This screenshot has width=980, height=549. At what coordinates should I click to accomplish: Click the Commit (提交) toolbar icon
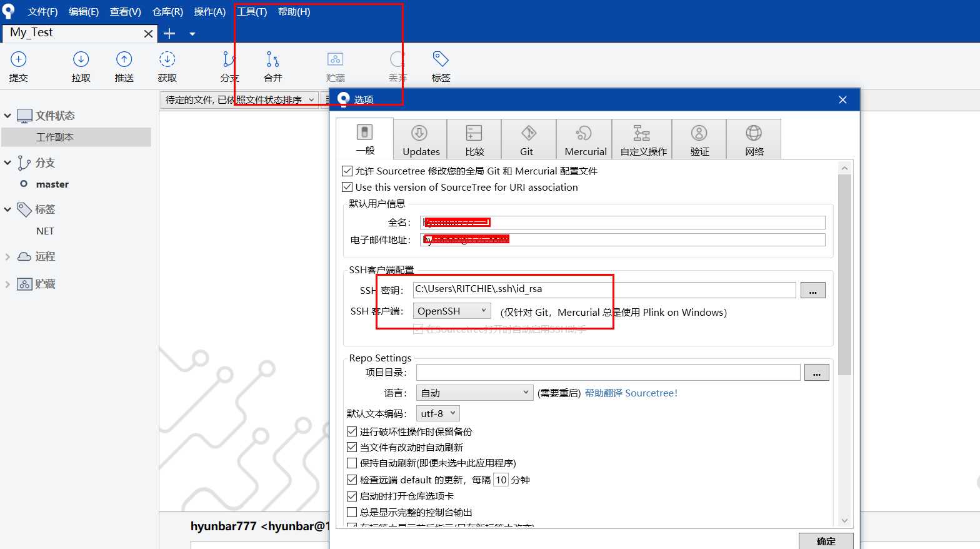coord(19,59)
